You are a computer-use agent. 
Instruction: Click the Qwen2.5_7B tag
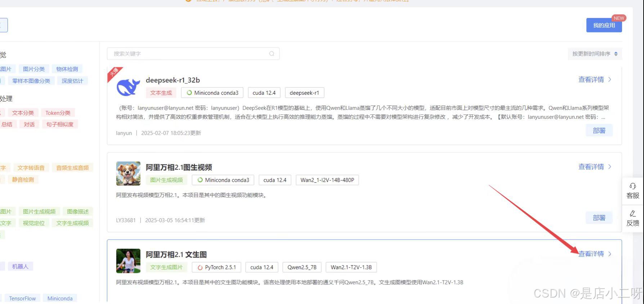[302, 267]
